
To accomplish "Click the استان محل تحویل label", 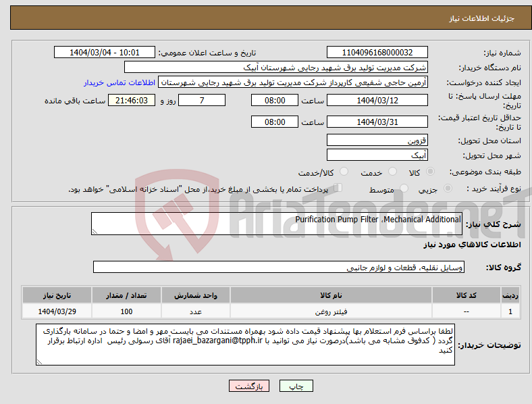I will tap(489, 141).
